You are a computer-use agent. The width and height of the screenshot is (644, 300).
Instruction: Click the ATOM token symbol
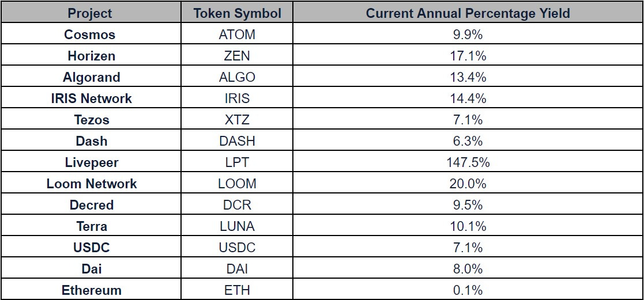click(237, 35)
